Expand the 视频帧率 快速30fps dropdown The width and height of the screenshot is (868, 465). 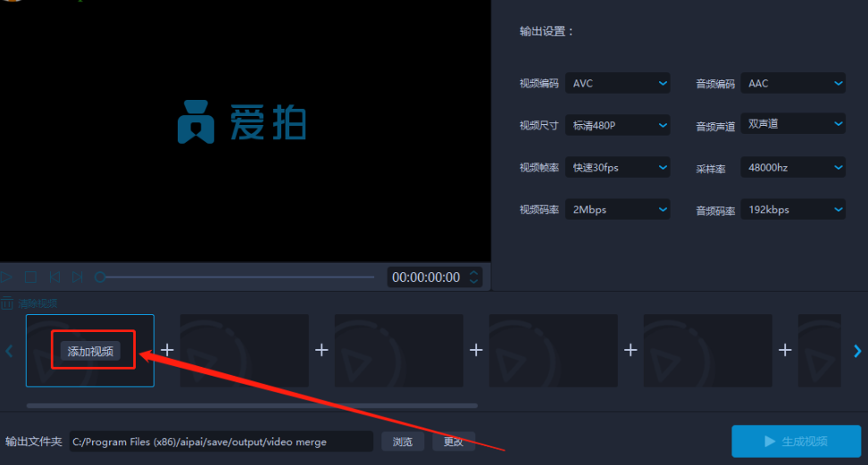(617, 167)
